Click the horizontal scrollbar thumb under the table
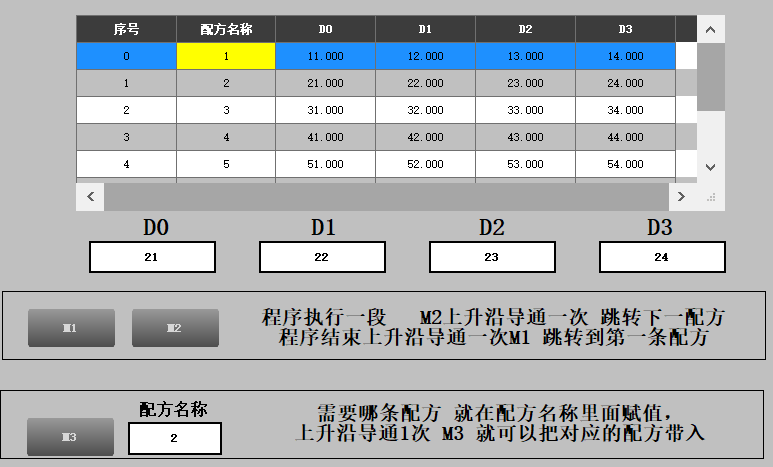773x467 pixels. (385, 196)
